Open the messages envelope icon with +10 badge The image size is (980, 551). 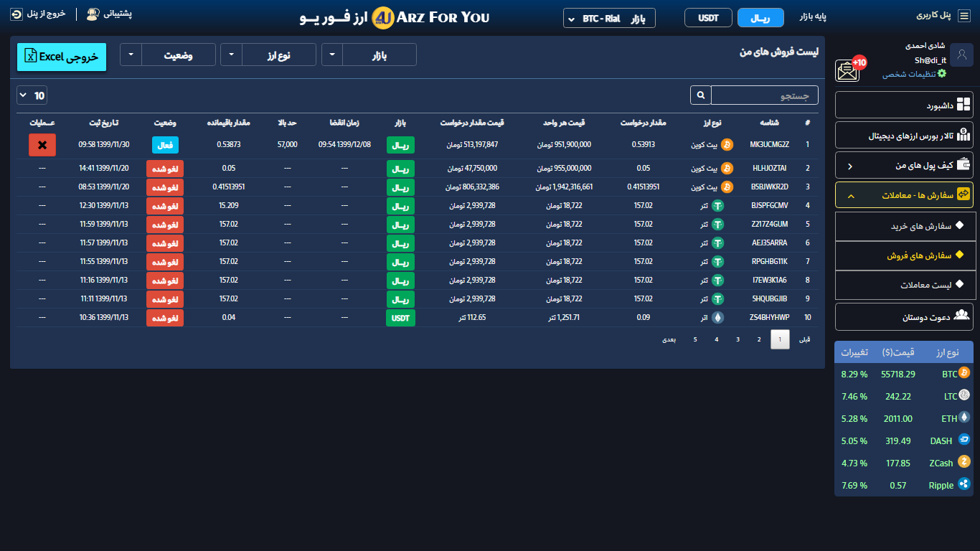tap(847, 70)
